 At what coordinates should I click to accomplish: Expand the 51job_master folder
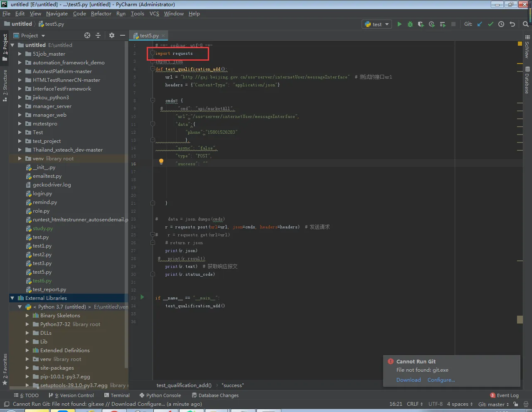[20, 54]
